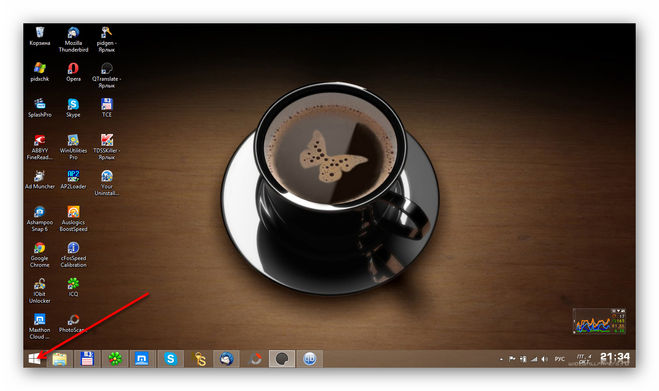Open the Recycle Bin desktop icon
The image size is (659, 391).
click(x=40, y=36)
